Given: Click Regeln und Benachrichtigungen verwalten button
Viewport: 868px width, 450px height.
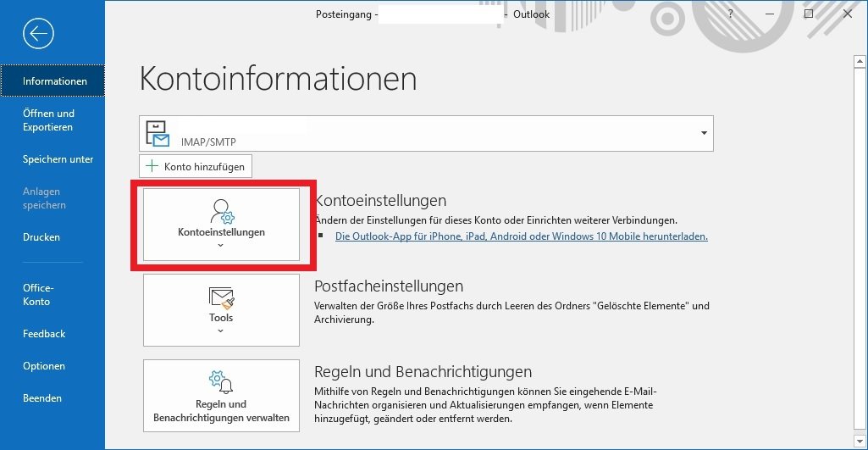Looking at the screenshot, I should click(x=221, y=396).
